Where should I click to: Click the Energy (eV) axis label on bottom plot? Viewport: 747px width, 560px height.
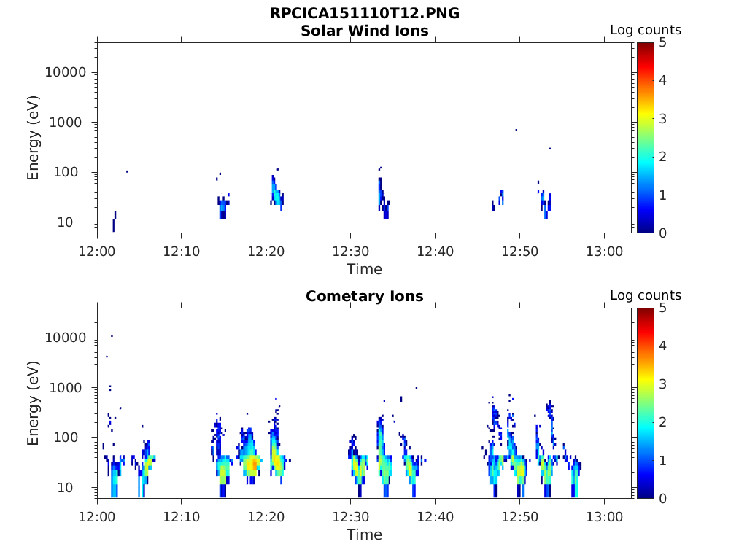click(32, 403)
